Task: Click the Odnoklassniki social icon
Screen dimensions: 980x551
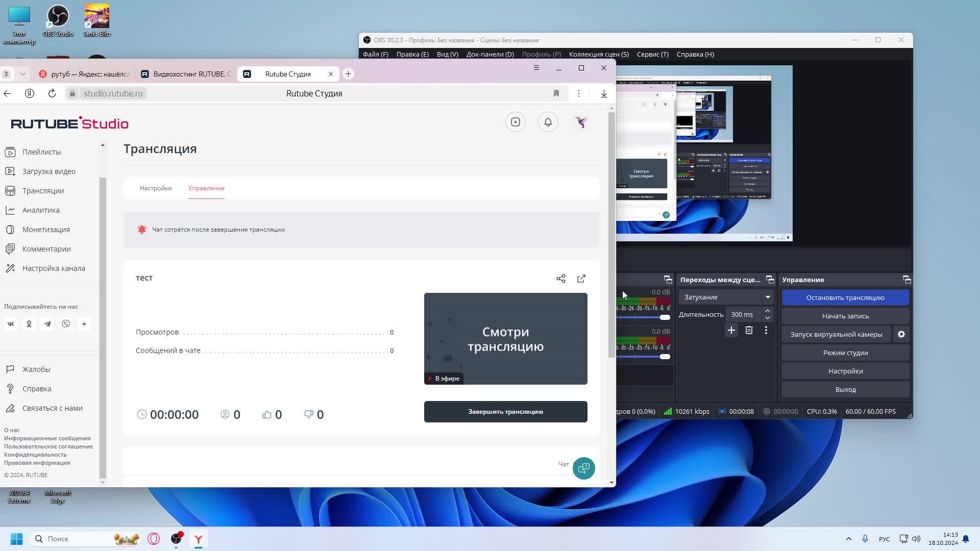Action: point(29,324)
